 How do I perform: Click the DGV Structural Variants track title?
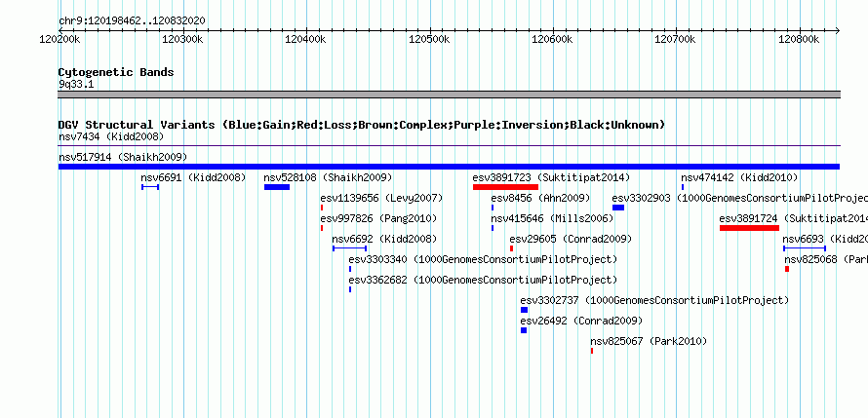click(362, 125)
